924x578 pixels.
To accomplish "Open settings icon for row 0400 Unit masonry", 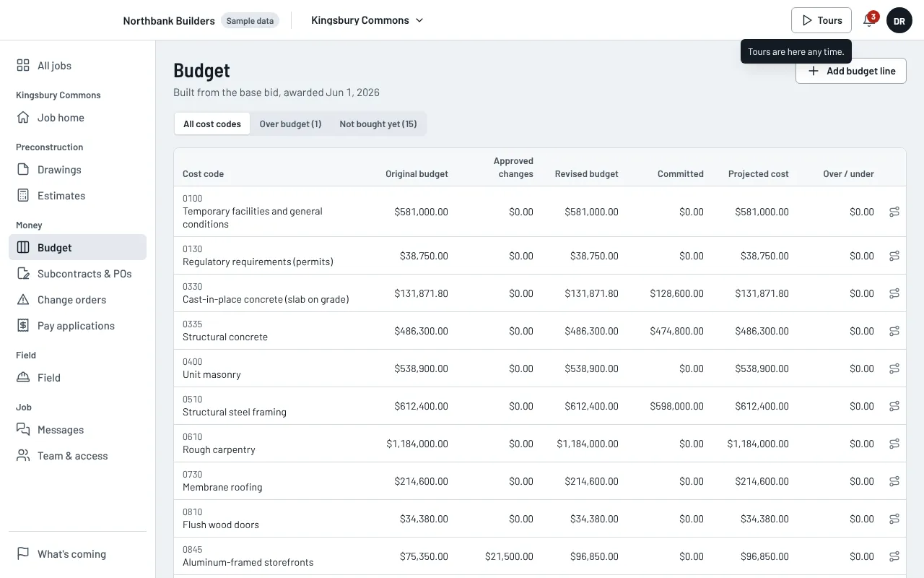I will click(894, 368).
